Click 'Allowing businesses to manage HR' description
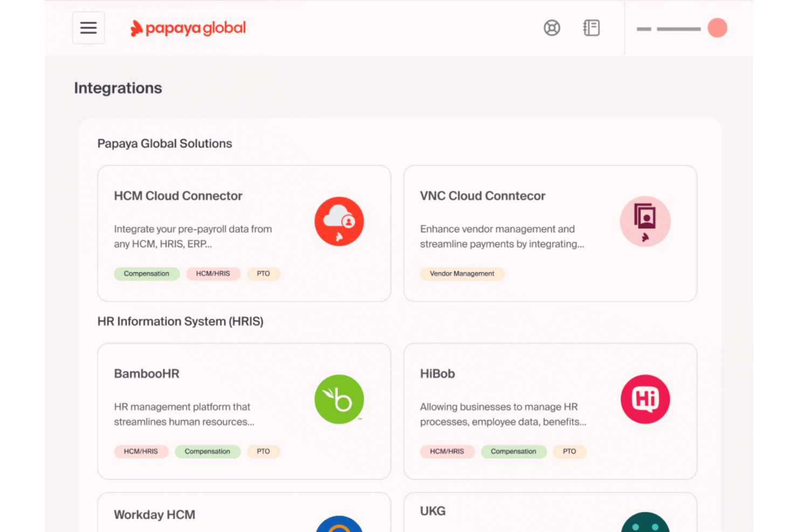 click(x=499, y=407)
